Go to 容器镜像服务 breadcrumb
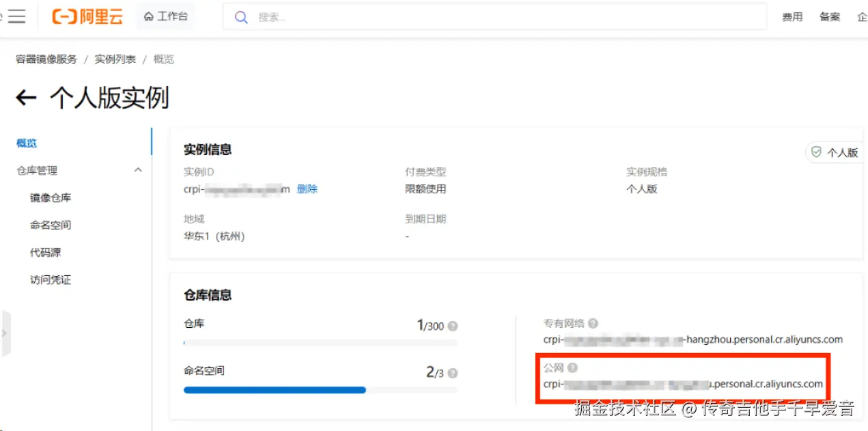868x431 pixels. point(46,59)
